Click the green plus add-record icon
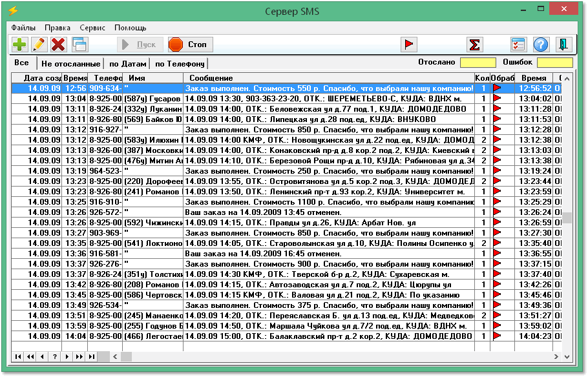588x377 pixels. [x=20, y=45]
